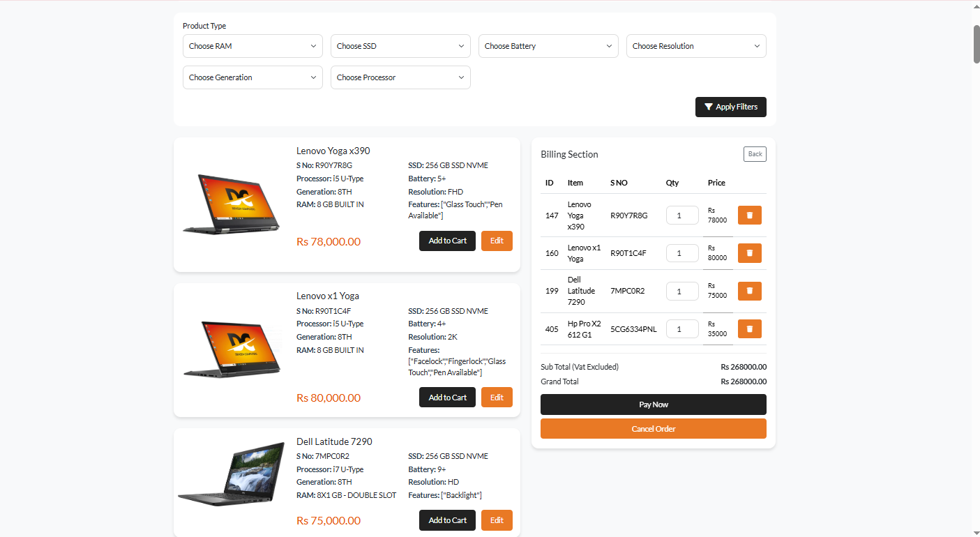The width and height of the screenshot is (980, 537).
Task: Open the Choose Generation dropdown
Action: 252,77
